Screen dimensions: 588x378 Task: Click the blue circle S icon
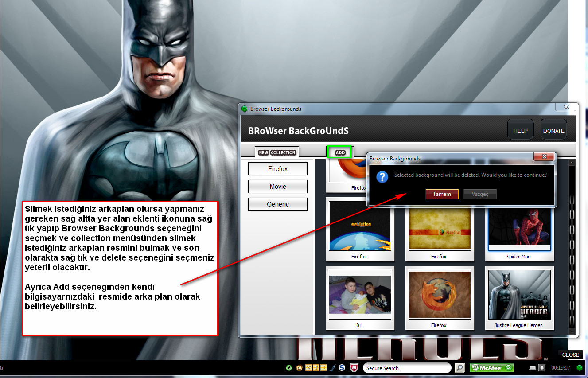(x=342, y=368)
